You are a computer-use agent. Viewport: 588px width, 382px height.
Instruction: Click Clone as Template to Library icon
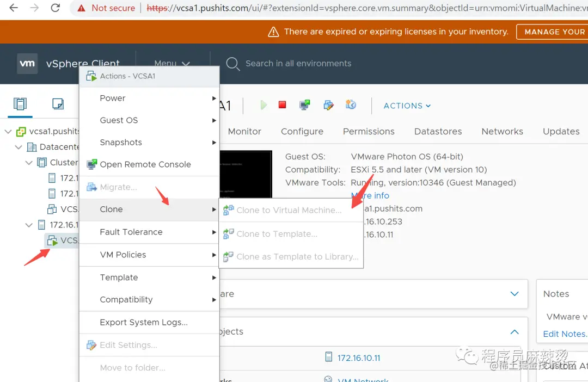click(228, 256)
